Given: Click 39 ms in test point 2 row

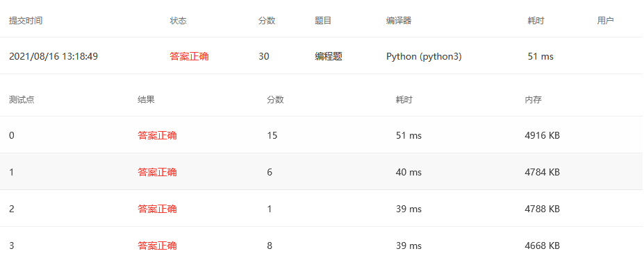Looking at the screenshot, I should click(x=408, y=209).
